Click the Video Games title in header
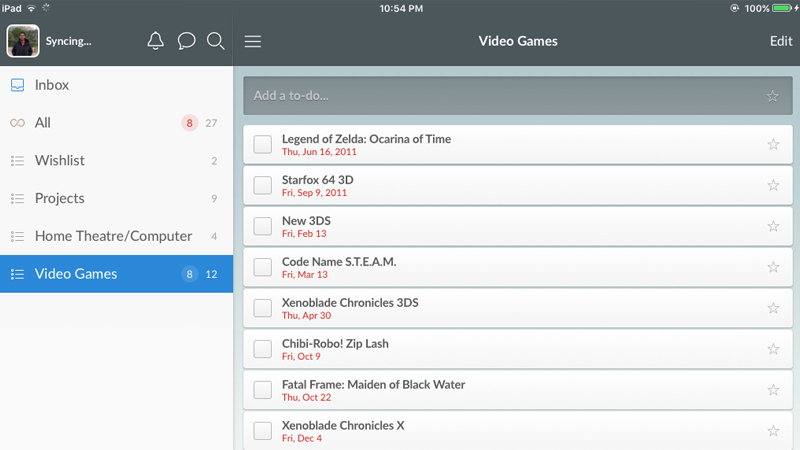This screenshot has width=800, height=450. pyautogui.click(x=518, y=41)
